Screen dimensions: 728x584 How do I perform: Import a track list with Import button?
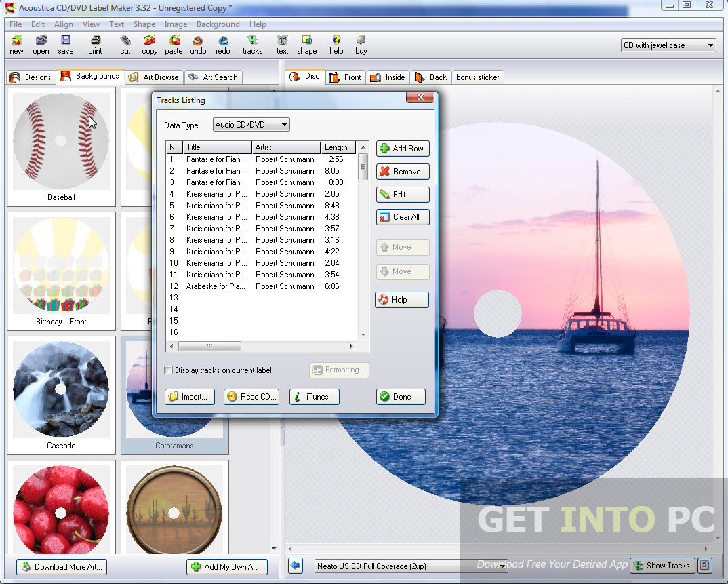coord(189,397)
